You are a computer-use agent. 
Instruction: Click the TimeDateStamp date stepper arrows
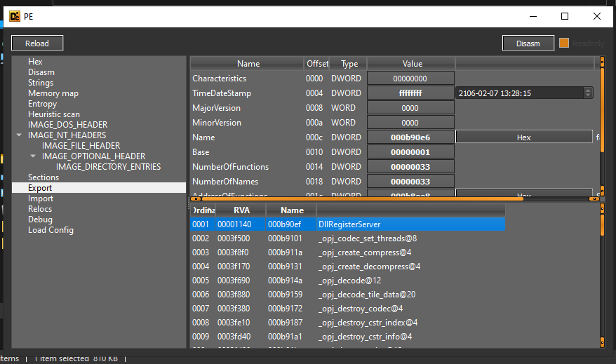tap(588, 93)
